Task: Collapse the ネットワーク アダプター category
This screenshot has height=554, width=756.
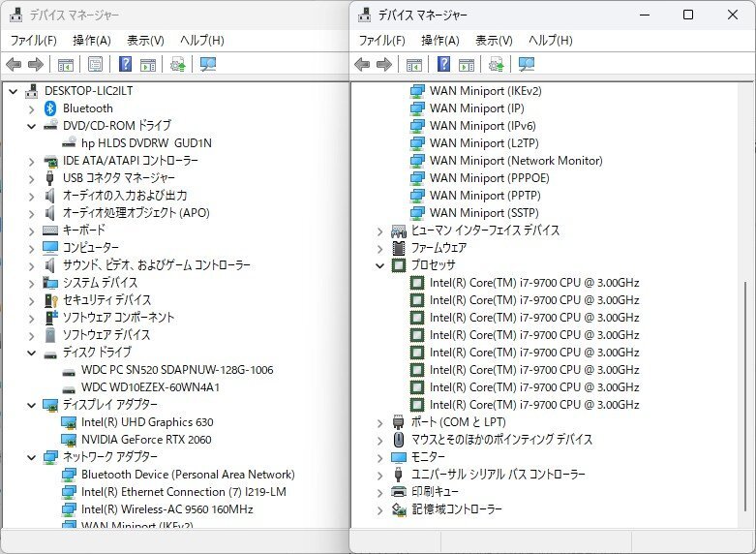Action: 32,457
